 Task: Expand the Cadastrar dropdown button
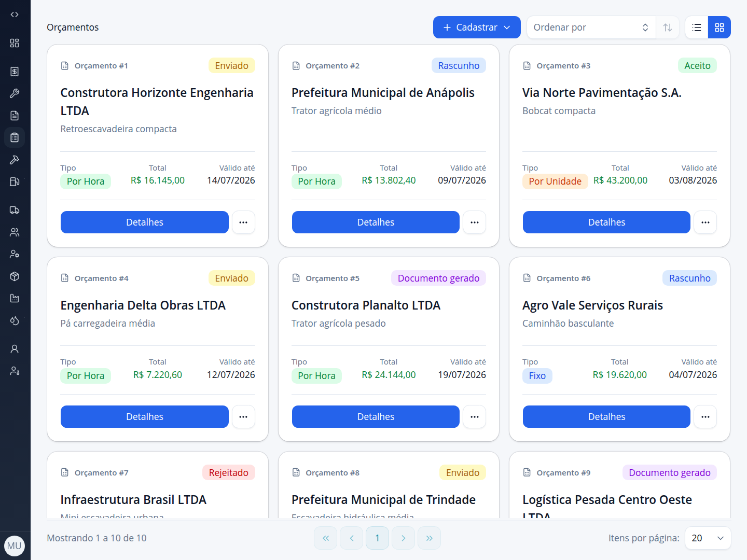477,27
